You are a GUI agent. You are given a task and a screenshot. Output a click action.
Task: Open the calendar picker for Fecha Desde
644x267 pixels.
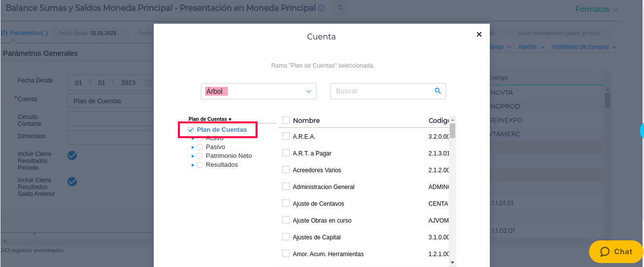coord(148,83)
